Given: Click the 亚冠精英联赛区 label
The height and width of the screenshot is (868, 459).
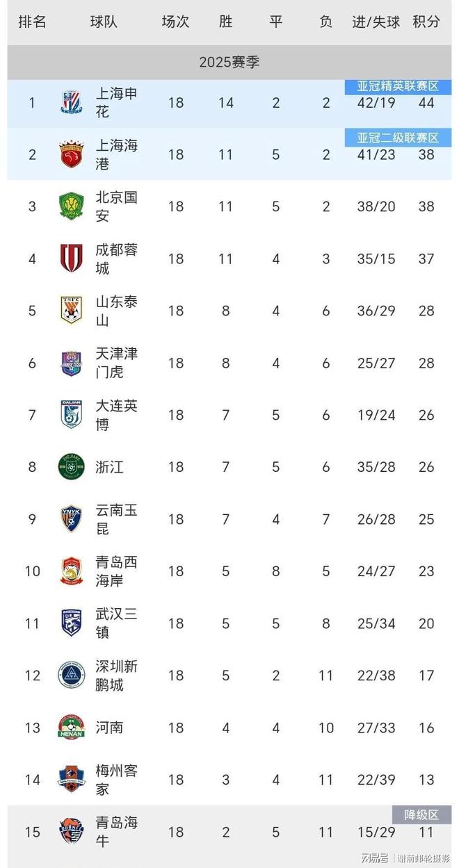Looking at the screenshot, I should [398, 86].
